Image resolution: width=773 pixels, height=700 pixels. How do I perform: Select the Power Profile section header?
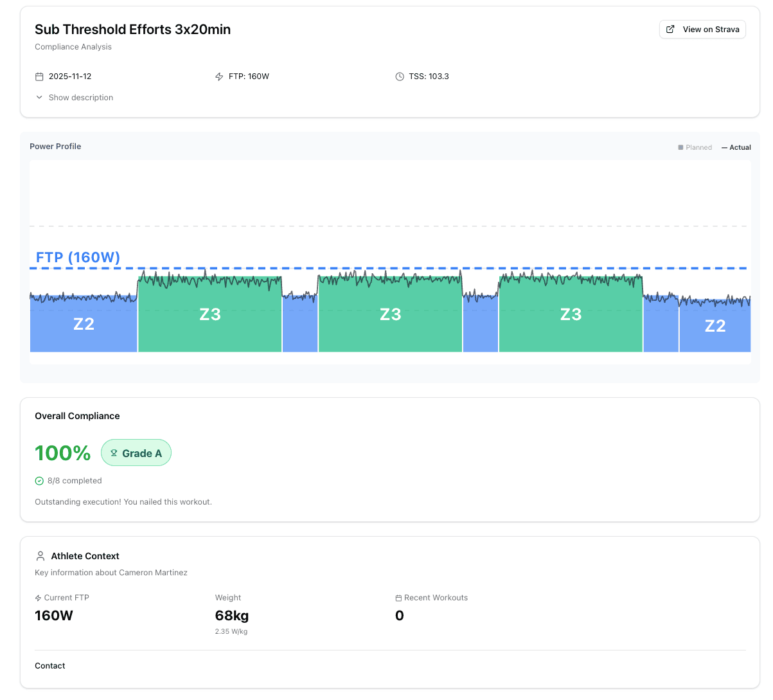55,146
